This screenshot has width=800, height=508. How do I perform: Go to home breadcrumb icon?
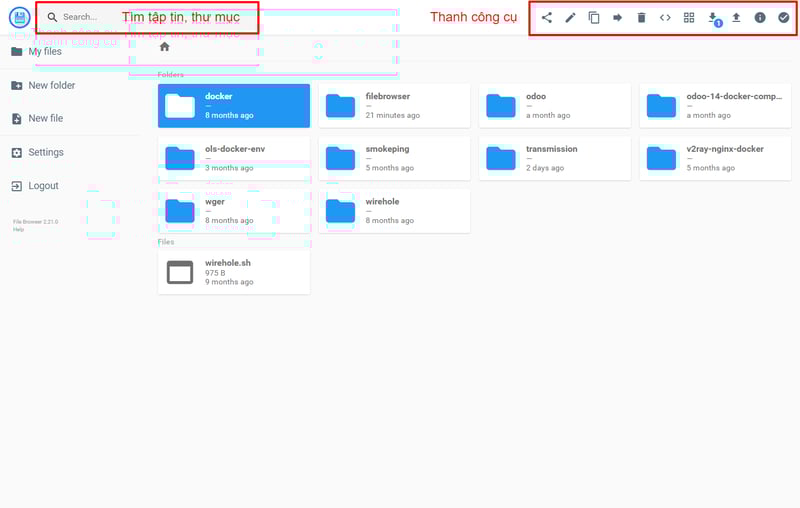click(165, 47)
